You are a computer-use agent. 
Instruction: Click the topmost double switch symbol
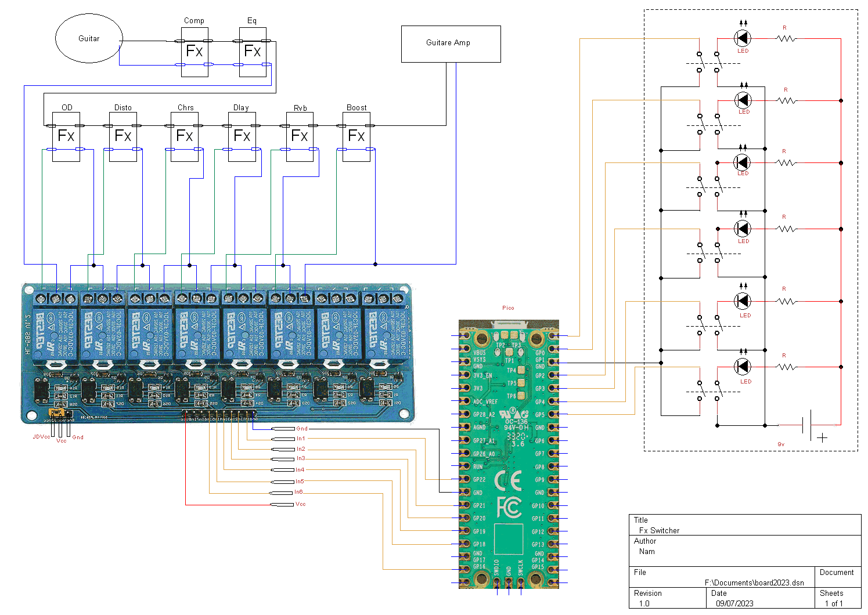[x=708, y=62]
